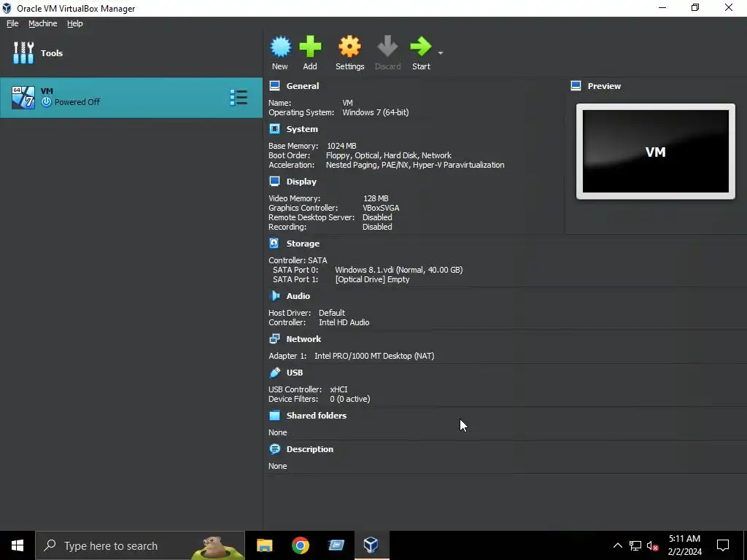Open the VM entry's list menu icon
747x560 pixels.
tap(239, 97)
